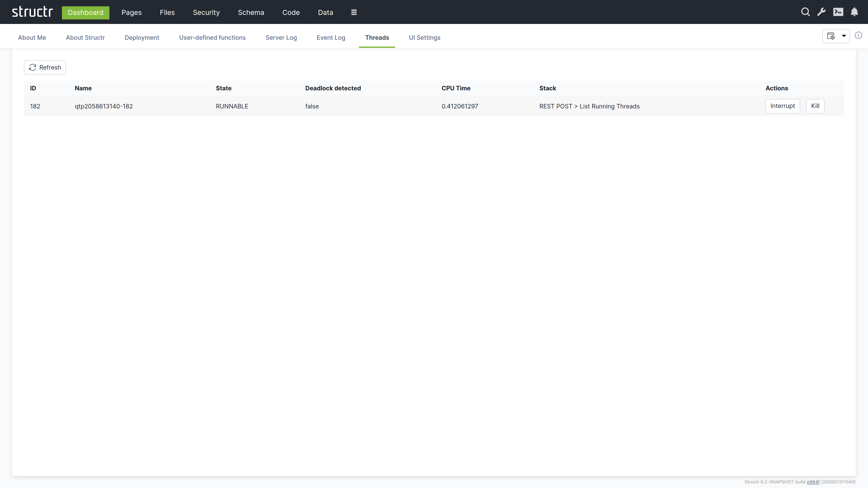868x488 pixels.
Task: Refresh the threads list
Action: coord(45,67)
